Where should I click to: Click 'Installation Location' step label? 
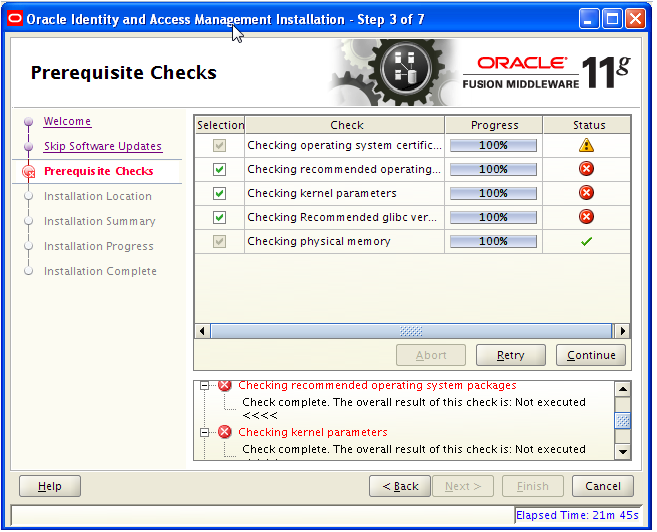(x=98, y=196)
